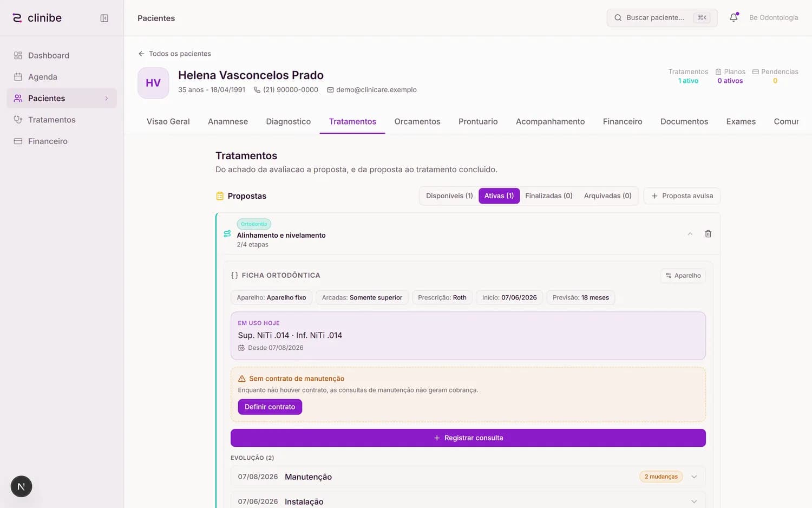Switch to Visao Geral tab

[x=168, y=121]
